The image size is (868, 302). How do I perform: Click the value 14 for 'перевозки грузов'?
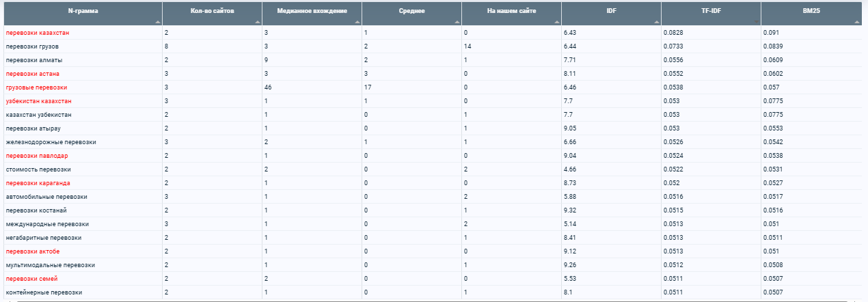click(x=467, y=46)
